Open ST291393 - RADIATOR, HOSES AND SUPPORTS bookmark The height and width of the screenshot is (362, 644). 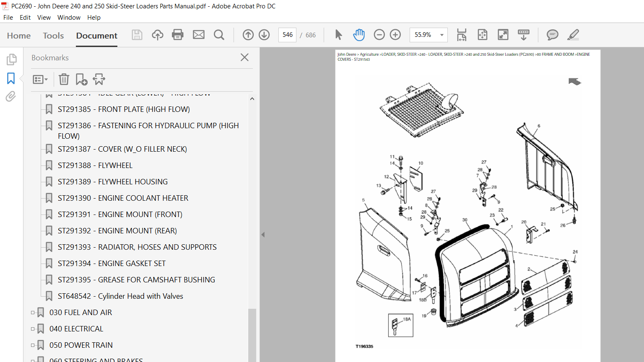[x=137, y=247]
